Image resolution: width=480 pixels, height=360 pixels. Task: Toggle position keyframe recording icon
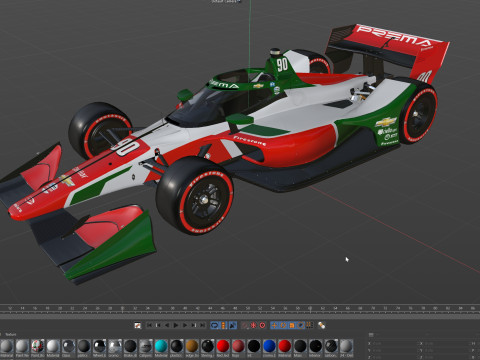pyautogui.click(x=274, y=325)
